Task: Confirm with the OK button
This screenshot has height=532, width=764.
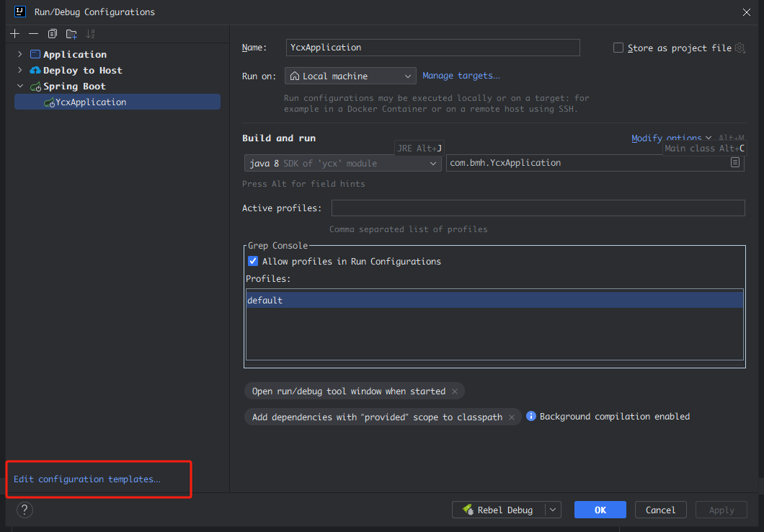Action: pos(600,510)
